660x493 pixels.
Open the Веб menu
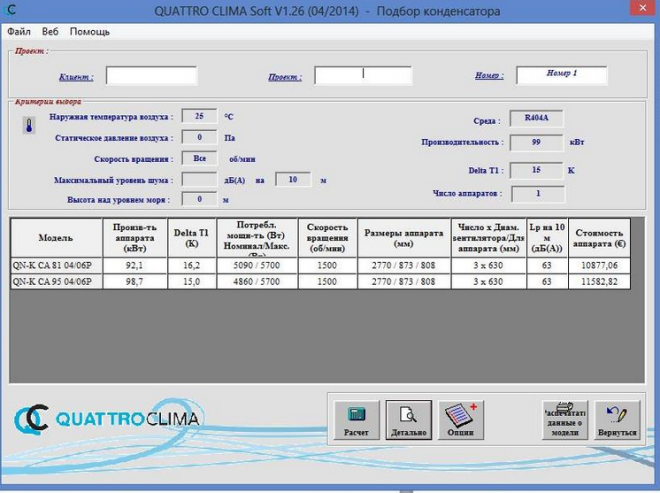pos(50,32)
